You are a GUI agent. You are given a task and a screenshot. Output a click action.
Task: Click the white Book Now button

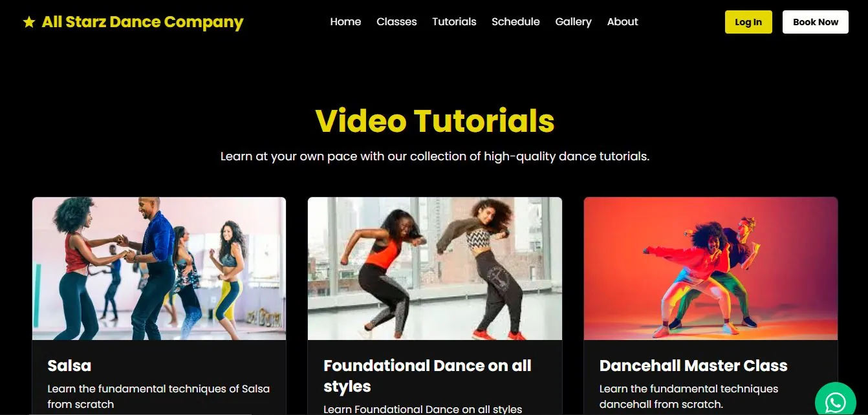tap(816, 22)
